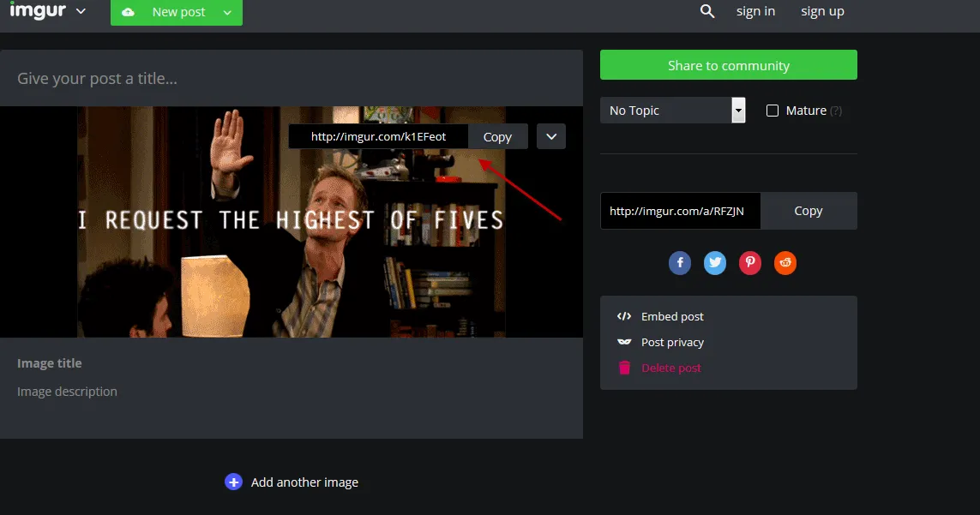Click the Embed post code icon
The width and height of the screenshot is (980, 515).
[623, 316]
